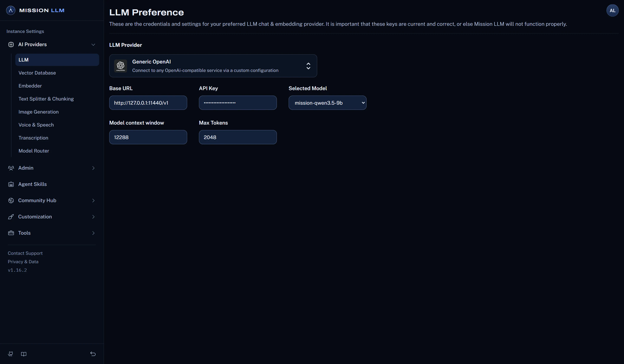Click the Admin users icon
Screen dimensions: 624x364
(11, 168)
